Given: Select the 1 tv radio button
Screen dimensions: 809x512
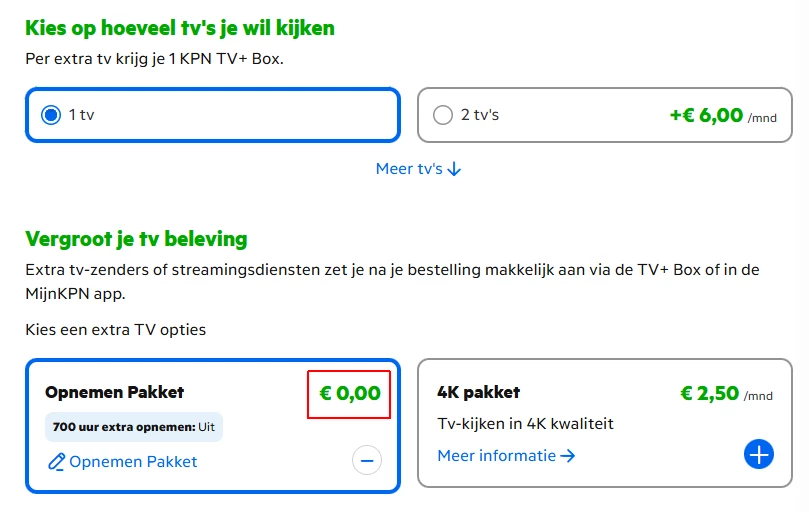Looking at the screenshot, I should pos(51,115).
